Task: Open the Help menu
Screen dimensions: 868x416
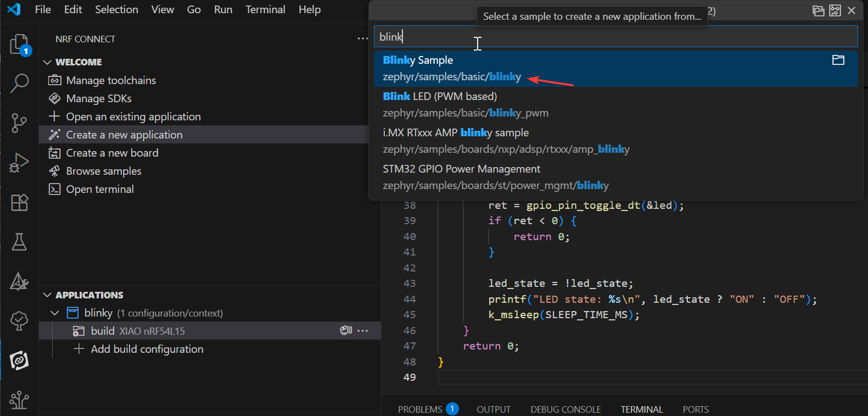Action: (x=310, y=9)
